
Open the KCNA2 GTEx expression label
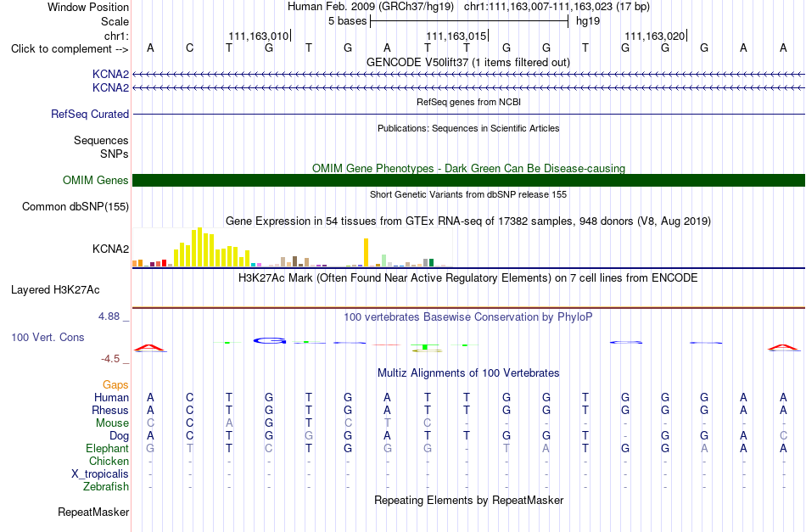coord(110,249)
